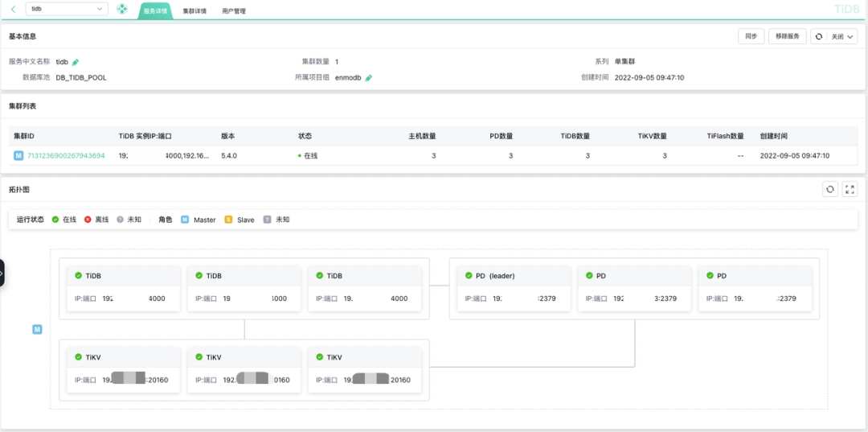Viewport: 868px width, 432px height.
Task: Edit the project group enmodb pencil icon
Action: click(369, 78)
